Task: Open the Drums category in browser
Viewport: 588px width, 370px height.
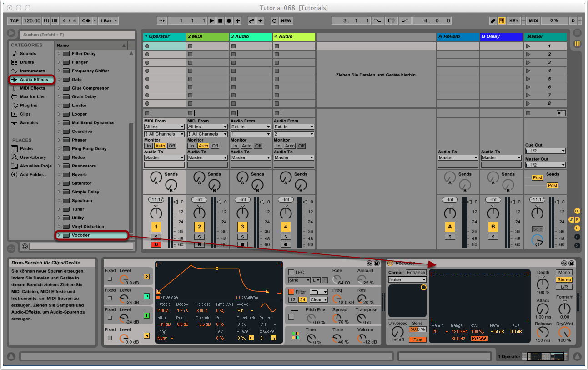Action: (x=26, y=62)
